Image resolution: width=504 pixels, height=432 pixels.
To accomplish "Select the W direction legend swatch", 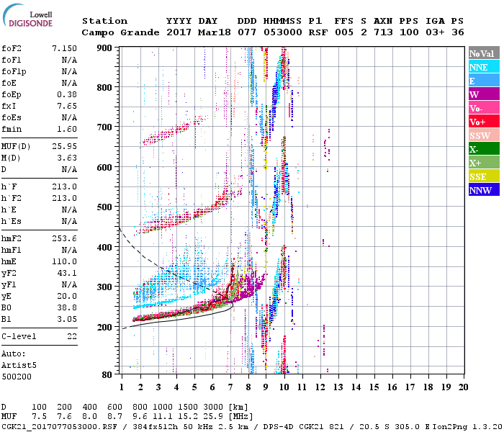I will pyautogui.click(x=484, y=94).
